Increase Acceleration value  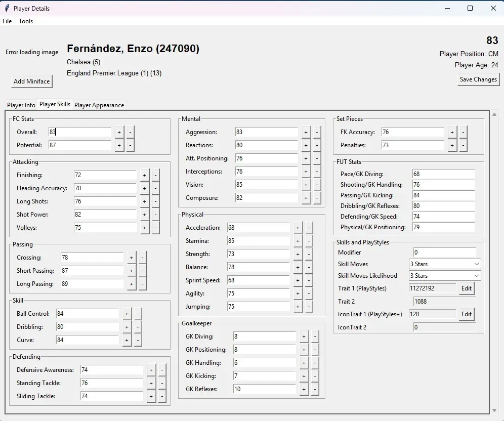click(x=298, y=228)
